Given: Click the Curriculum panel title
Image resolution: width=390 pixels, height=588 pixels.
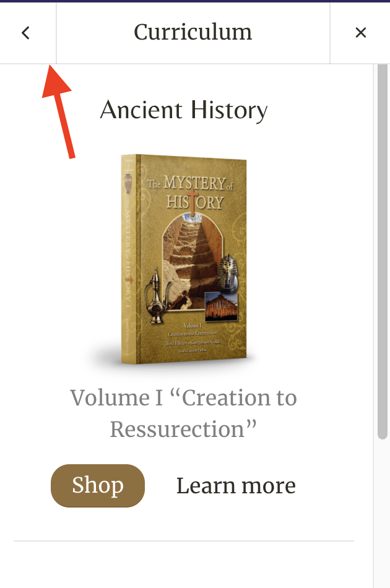Looking at the screenshot, I should [x=193, y=32].
